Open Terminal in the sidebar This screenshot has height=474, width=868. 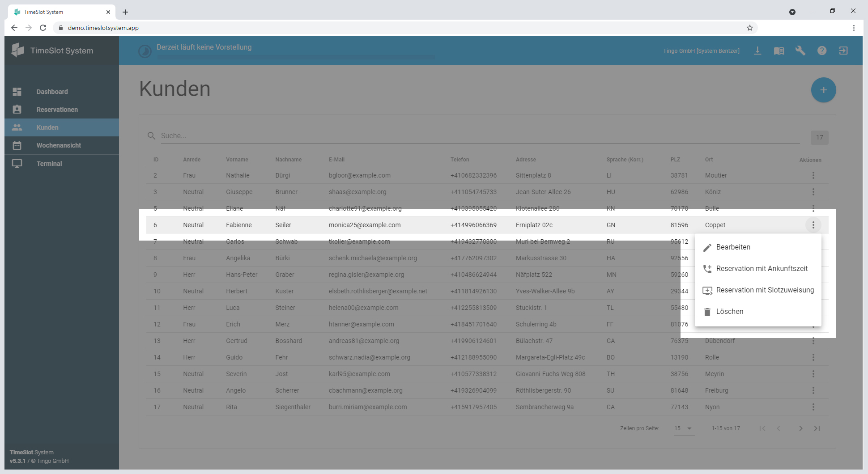(x=62, y=164)
